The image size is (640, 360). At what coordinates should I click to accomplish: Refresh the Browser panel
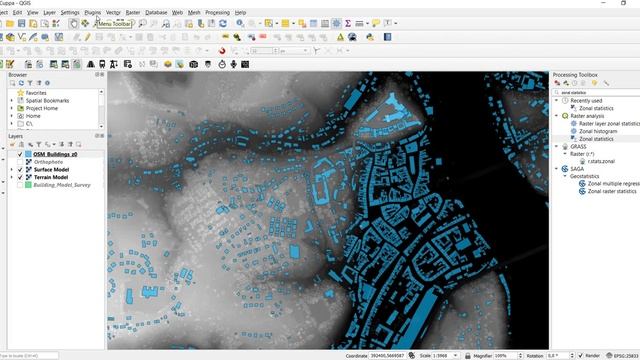(21, 83)
